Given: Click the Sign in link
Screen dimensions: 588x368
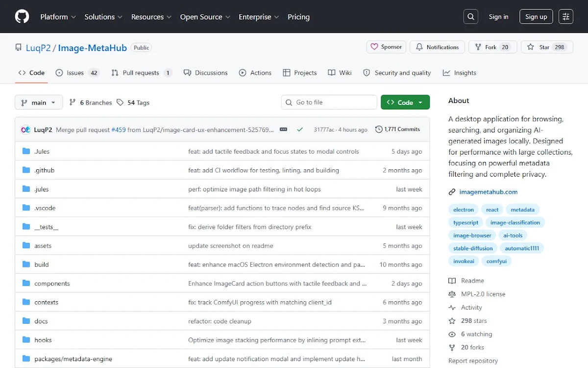Looking at the screenshot, I should 498,17.
